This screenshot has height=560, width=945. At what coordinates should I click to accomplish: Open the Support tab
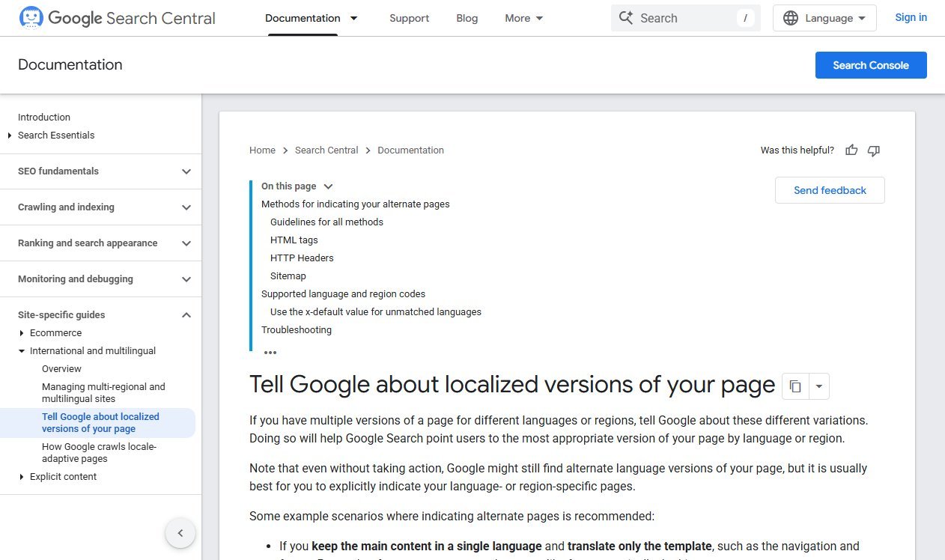(x=410, y=18)
